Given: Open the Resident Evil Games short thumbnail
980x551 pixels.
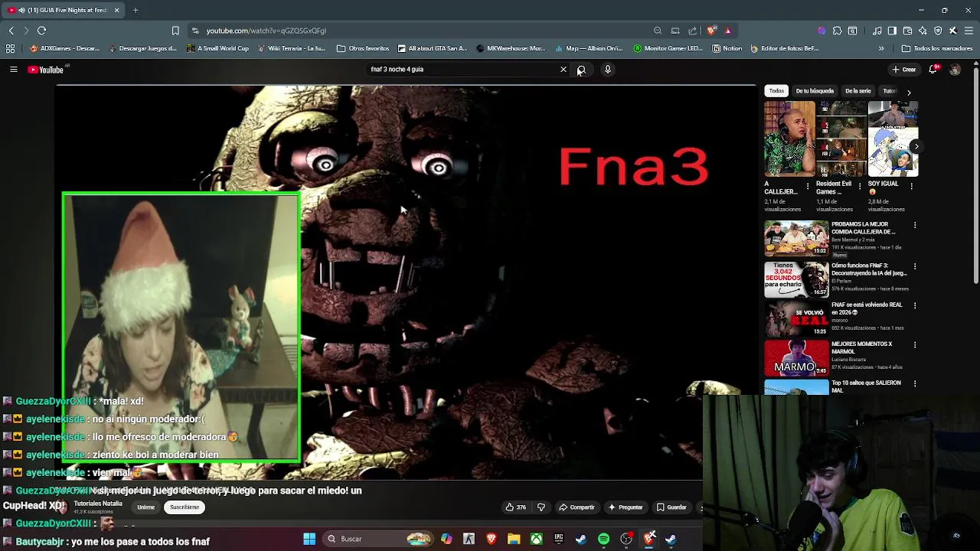Looking at the screenshot, I should tap(841, 139).
